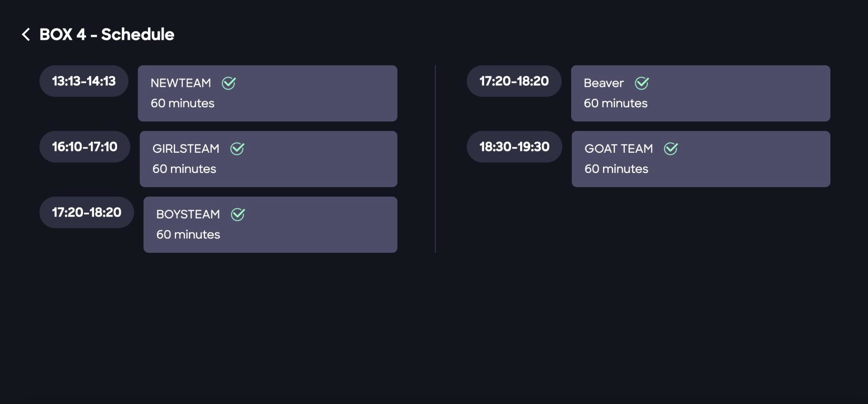Image resolution: width=868 pixels, height=404 pixels.
Task: Click the back arrow beside BOX 4
Action: coord(26,34)
